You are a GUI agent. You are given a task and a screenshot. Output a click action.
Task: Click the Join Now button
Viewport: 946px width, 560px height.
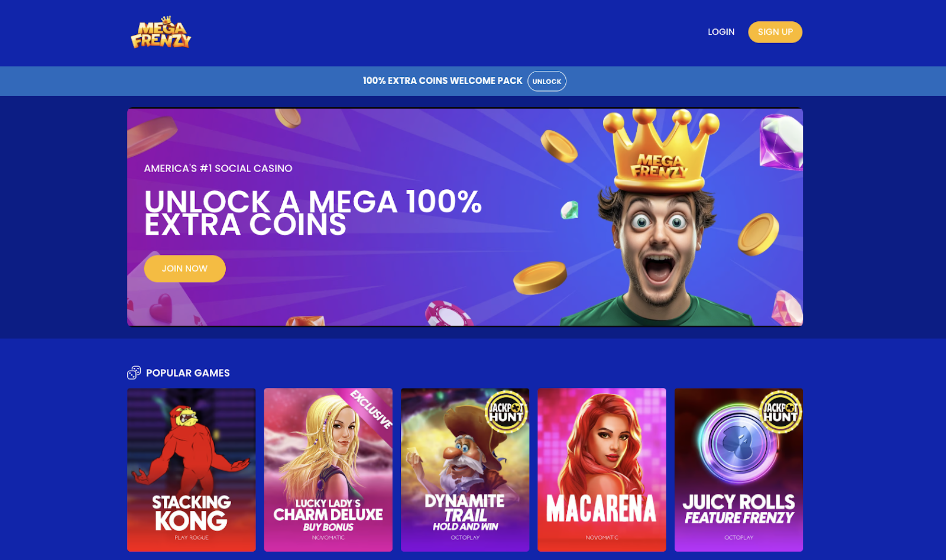(x=185, y=268)
